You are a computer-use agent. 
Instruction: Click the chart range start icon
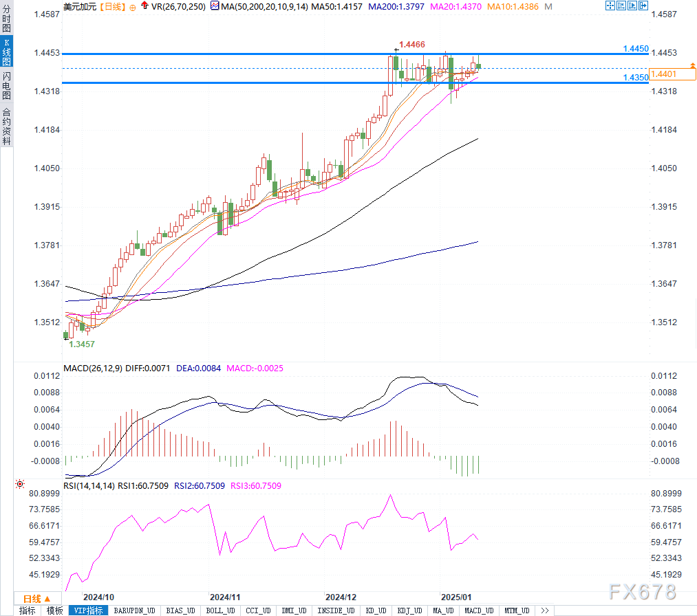coord(621,5)
